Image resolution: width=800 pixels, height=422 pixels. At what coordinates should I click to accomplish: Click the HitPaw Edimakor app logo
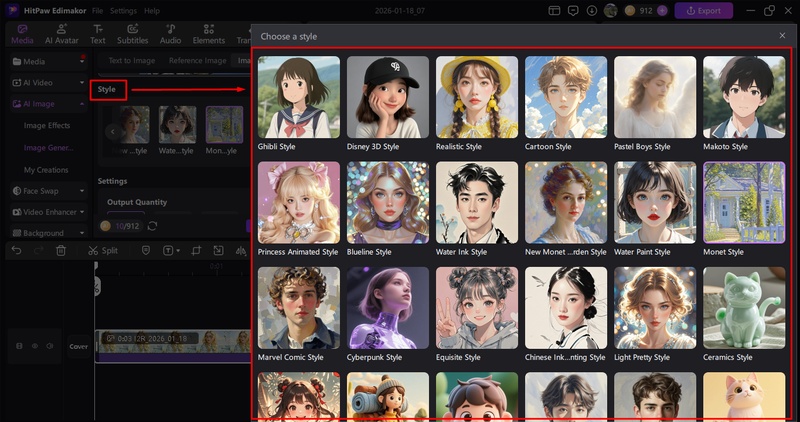pyautogui.click(x=13, y=11)
